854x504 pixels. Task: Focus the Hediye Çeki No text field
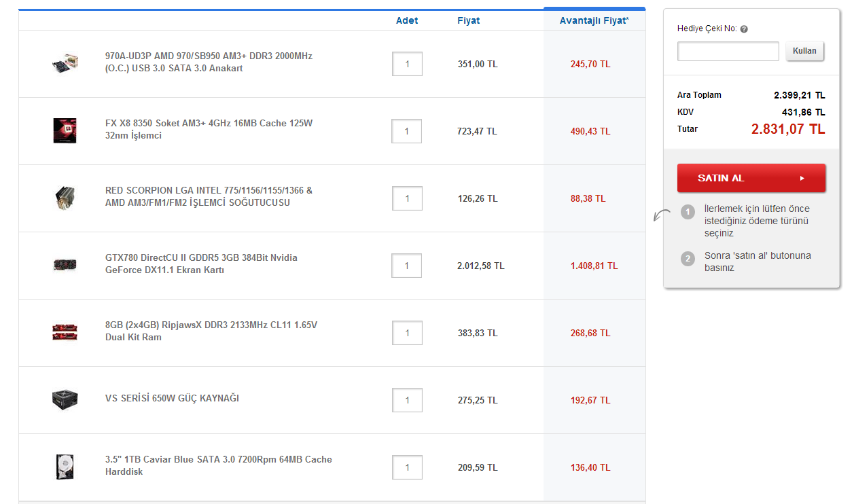click(728, 52)
